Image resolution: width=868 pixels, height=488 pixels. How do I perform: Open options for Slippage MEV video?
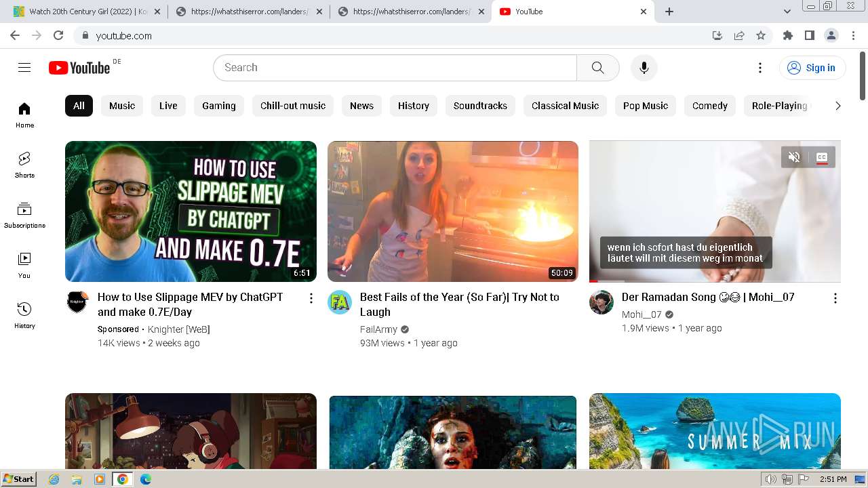tap(311, 298)
